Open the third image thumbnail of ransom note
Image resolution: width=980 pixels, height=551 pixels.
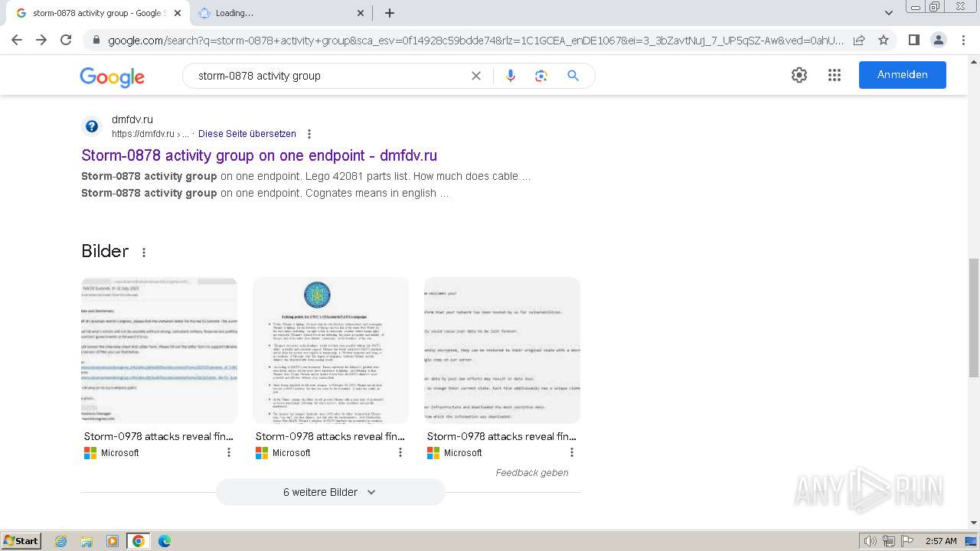click(502, 350)
